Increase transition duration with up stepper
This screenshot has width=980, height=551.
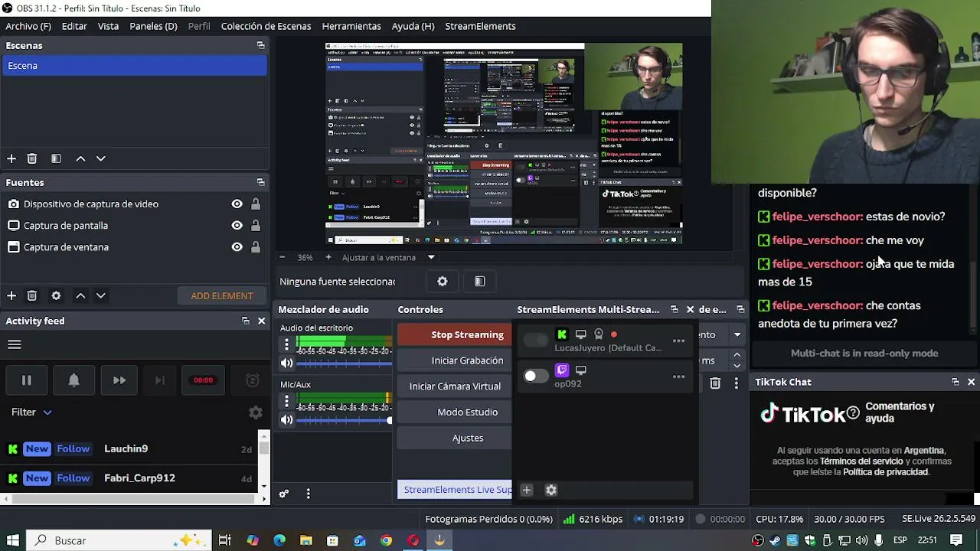(x=737, y=354)
